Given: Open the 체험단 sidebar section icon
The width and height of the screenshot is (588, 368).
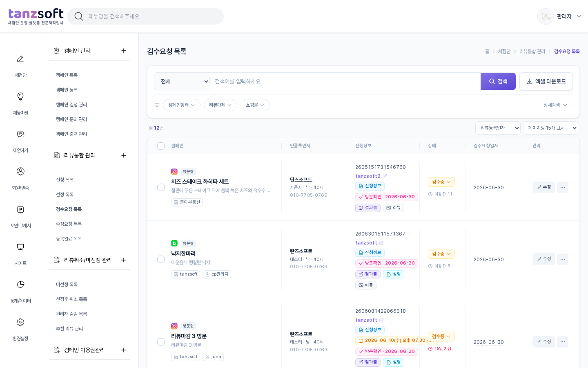Looking at the screenshot, I should pyautogui.click(x=20, y=59).
